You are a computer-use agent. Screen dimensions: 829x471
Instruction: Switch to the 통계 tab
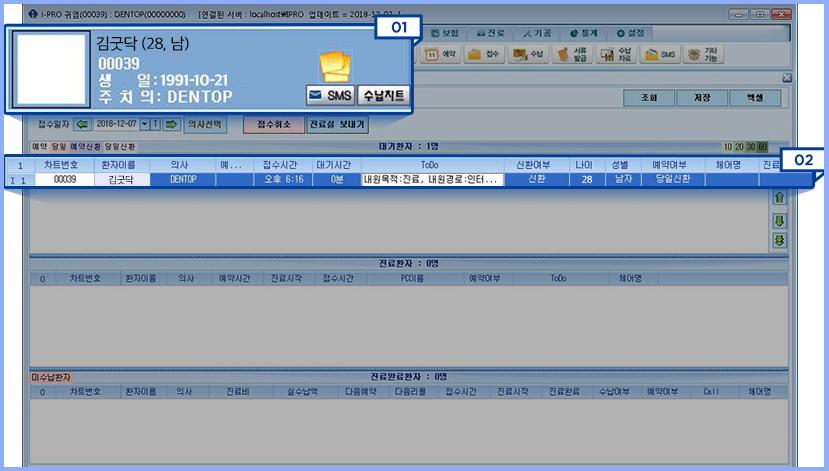point(584,33)
